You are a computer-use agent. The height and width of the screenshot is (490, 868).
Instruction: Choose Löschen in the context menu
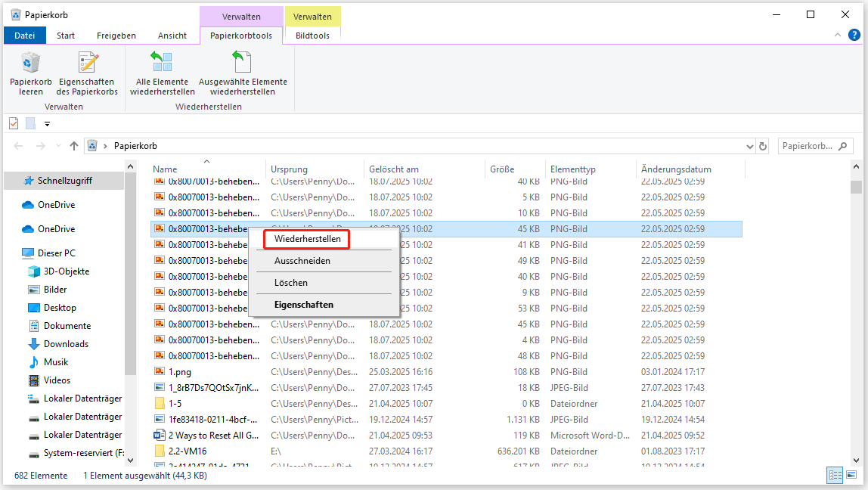coord(324,283)
